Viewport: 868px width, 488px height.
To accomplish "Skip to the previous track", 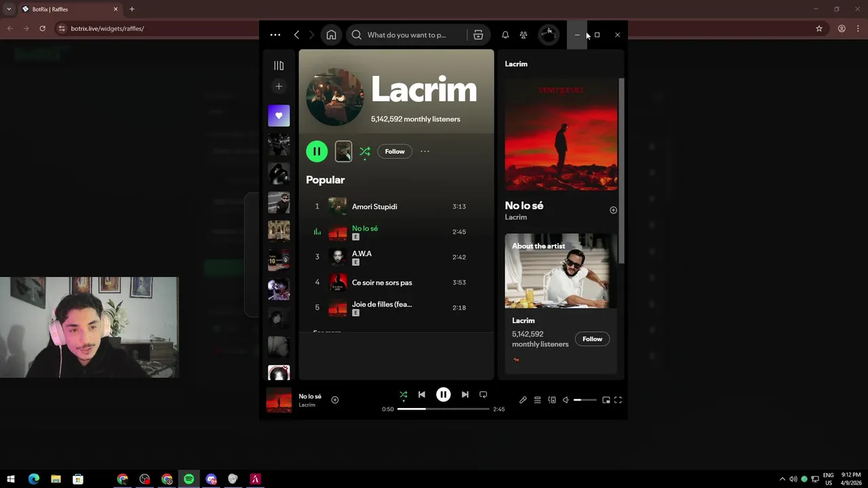I will point(422,394).
